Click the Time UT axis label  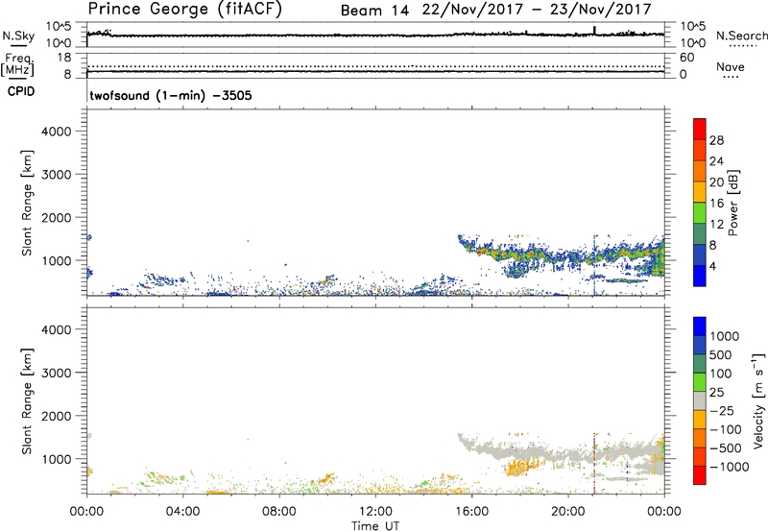click(x=375, y=526)
